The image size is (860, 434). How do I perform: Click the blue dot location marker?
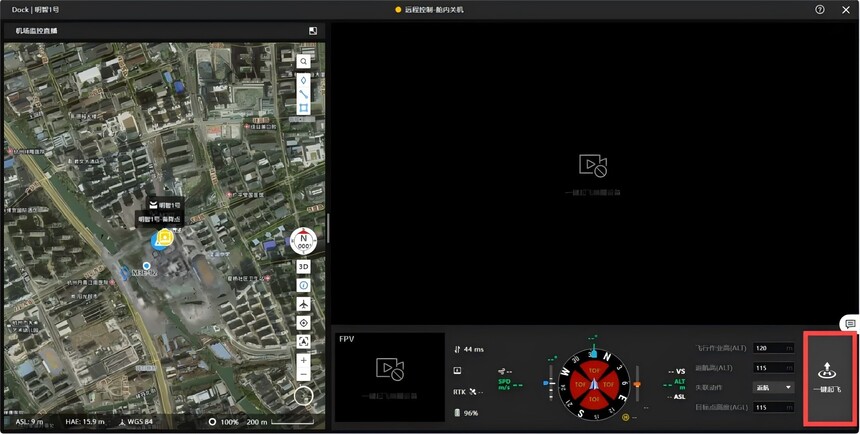tap(146, 266)
